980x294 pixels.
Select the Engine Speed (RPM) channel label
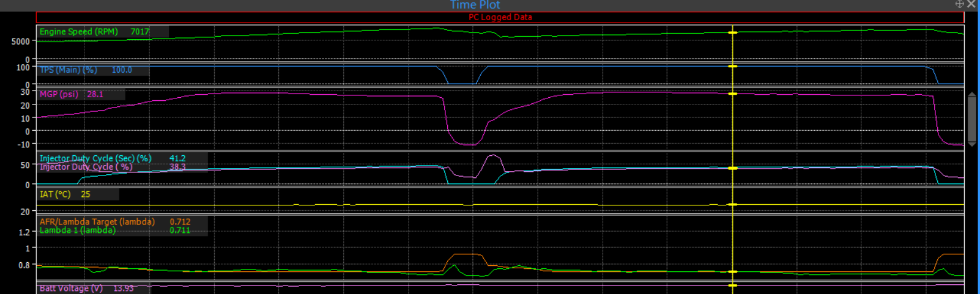pyautogui.click(x=78, y=32)
